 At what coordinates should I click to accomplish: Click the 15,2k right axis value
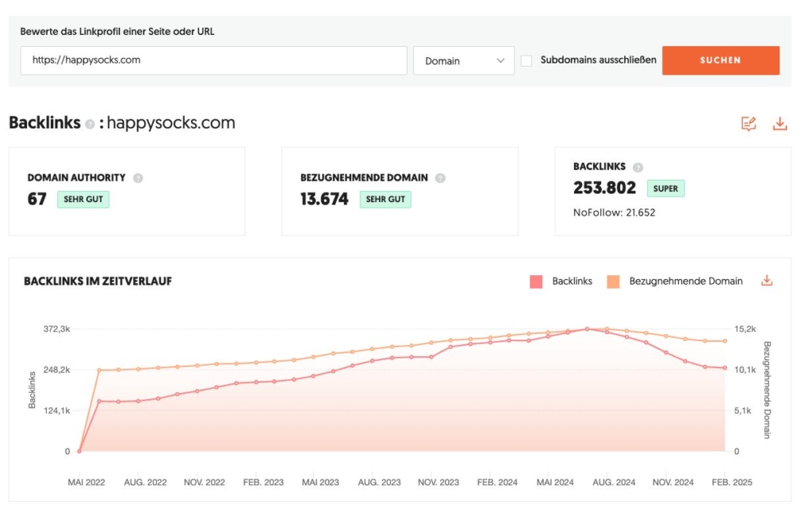point(745,329)
